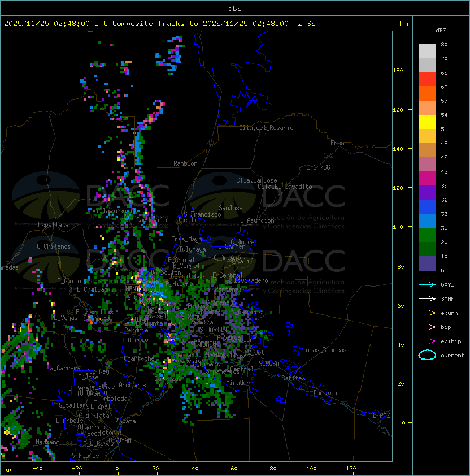Click the '100' km tick on right axis

click(x=398, y=227)
